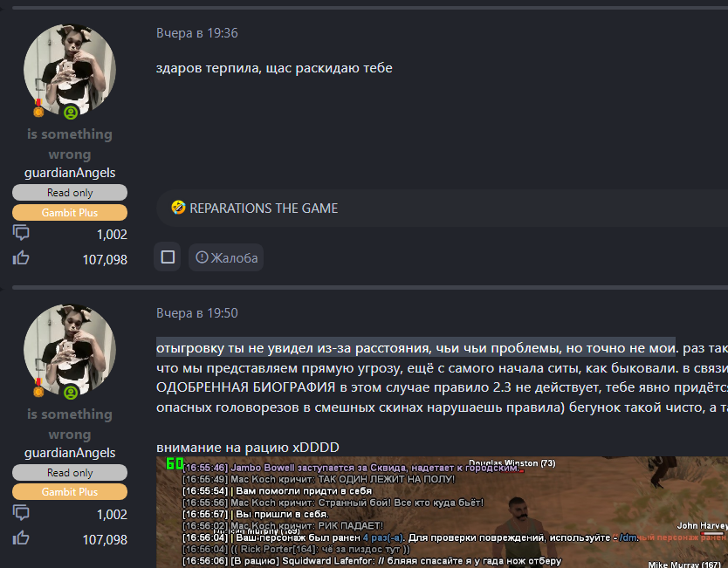
Task: Click green online status icon on 19:36 avatar
Action: pyautogui.click(x=71, y=113)
